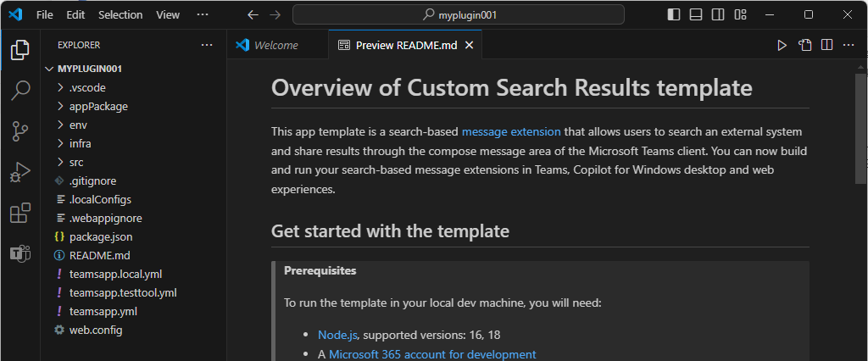Open the overflow menu ellipsis in menu bar

click(203, 15)
